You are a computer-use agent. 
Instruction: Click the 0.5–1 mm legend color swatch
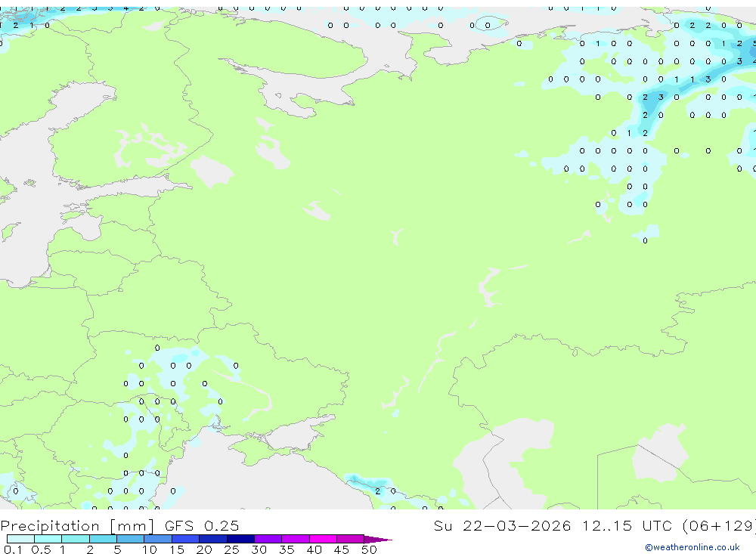[x=48, y=539]
